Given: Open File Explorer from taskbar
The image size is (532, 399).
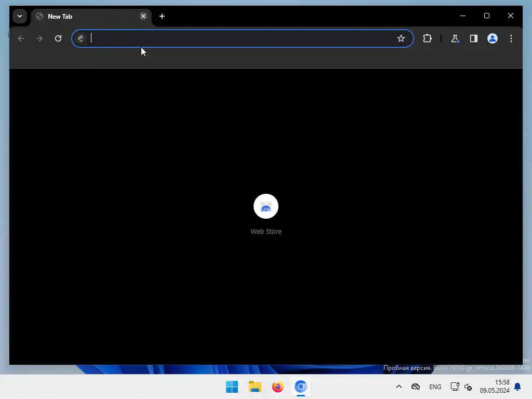Looking at the screenshot, I should pos(255,387).
